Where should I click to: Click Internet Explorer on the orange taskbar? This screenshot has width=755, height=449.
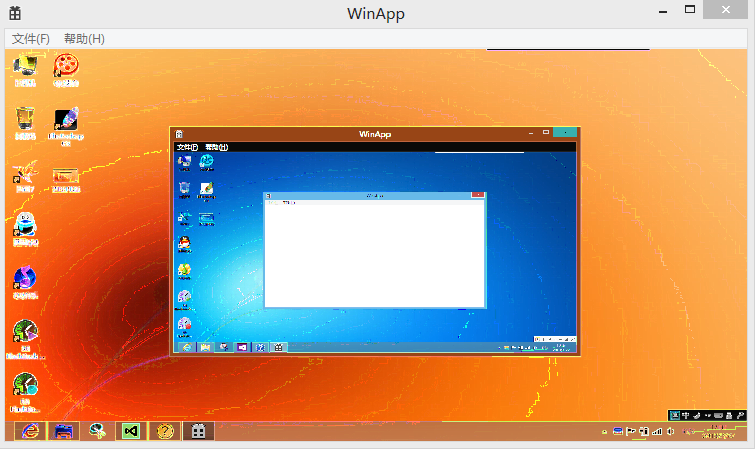(30, 431)
